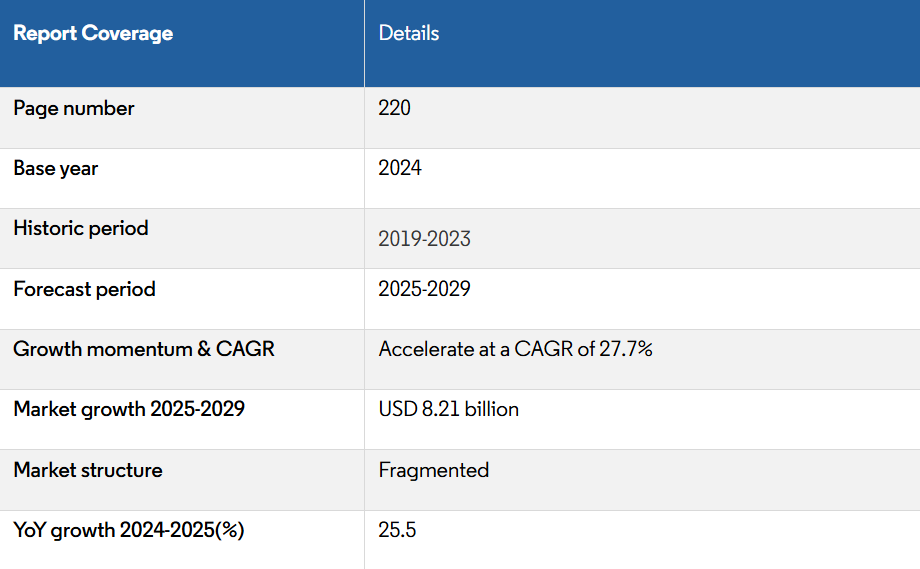Click the vertical divider in the blue header
The image size is (920, 569).
pyautogui.click(x=364, y=43)
